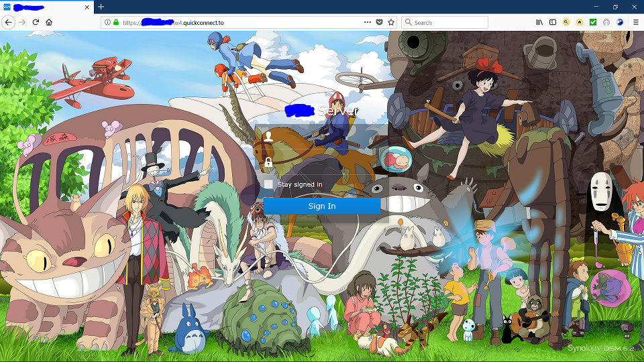Screen dimensions: 644x362
Task: Click the yellow-ring magnifier extension icon
Action: tap(566, 22)
